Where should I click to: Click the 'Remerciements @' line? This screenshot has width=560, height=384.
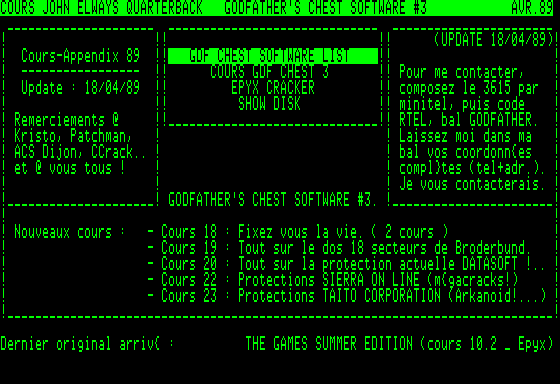[x=66, y=120]
